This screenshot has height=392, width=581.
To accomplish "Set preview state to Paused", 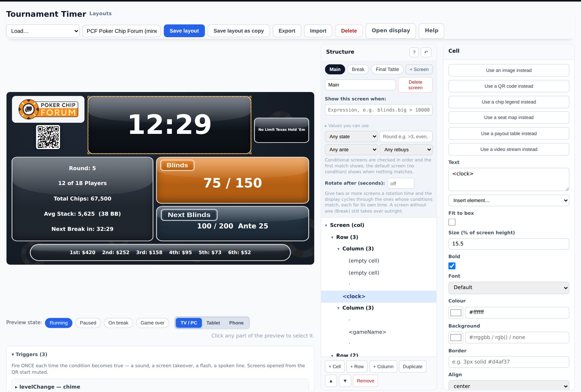I will (x=88, y=323).
